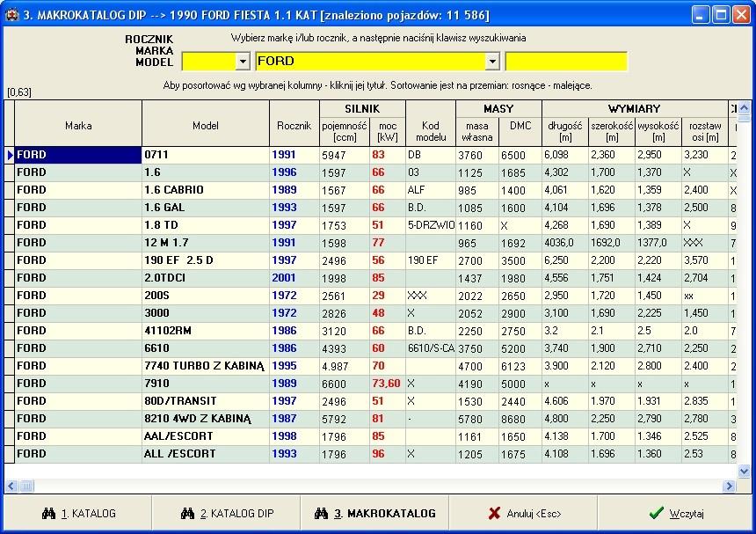Viewport: 756px width, 534px height.
Task: Select the 7740 TURBO Z KABINĄ model cell
Action: click(x=206, y=366)
